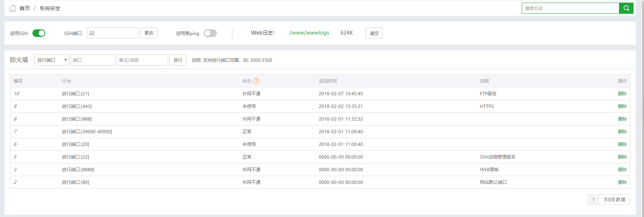Click 更改 button for SSH port

click(x=149, y=33)
